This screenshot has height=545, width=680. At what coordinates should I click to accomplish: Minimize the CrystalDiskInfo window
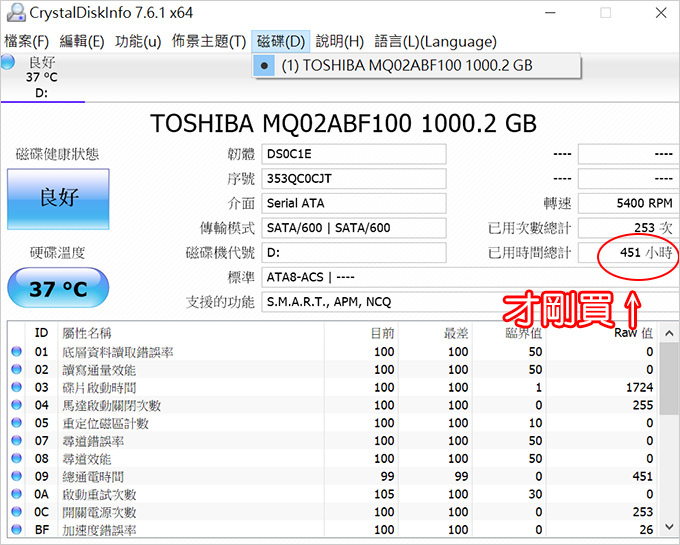(550, 13)
